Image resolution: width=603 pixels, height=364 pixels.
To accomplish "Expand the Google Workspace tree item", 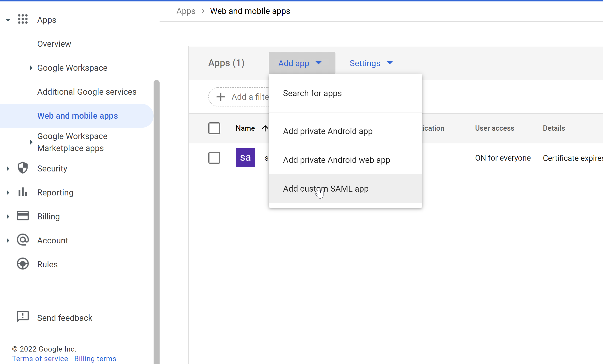I will [x=31, y=68].
